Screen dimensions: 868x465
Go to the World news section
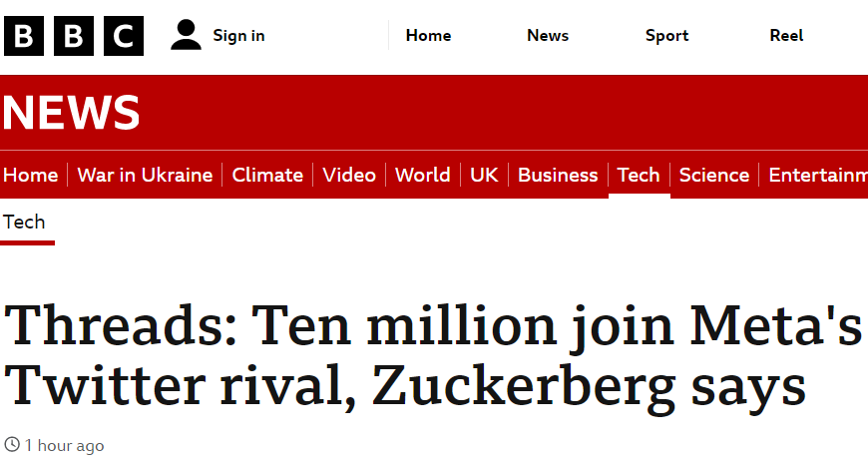423,176
